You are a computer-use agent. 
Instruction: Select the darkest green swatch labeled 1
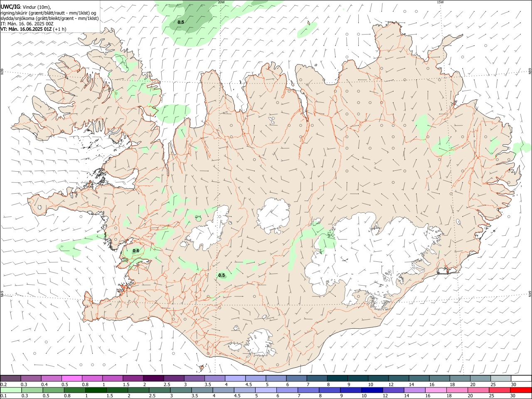click(96, 390)
